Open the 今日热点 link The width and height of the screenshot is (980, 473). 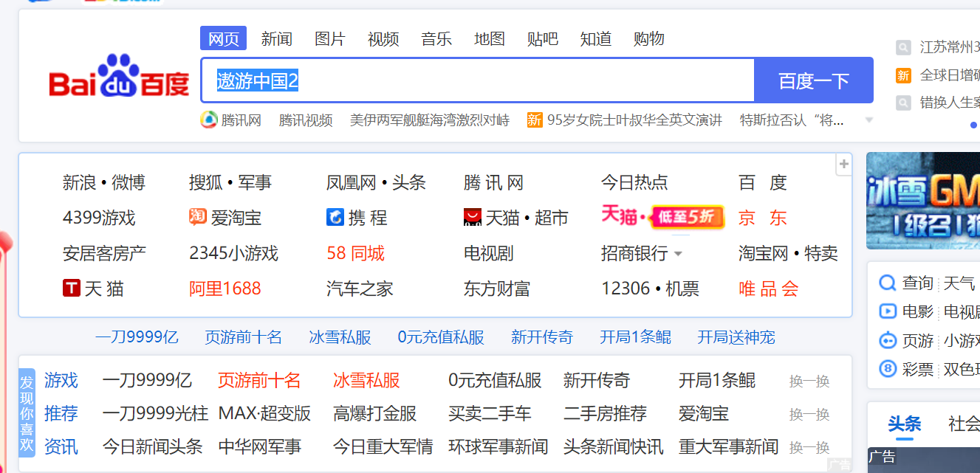[634, 182]
